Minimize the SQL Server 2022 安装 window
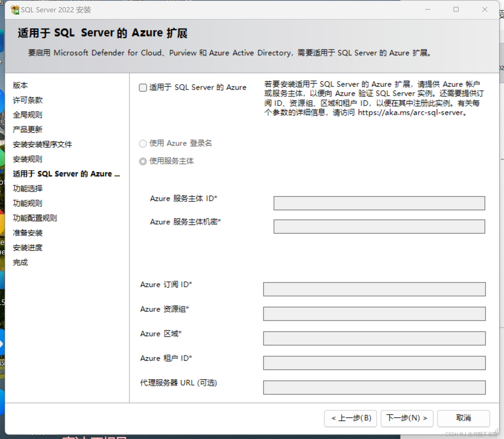504x439 pixels. (x=428, y=10)
